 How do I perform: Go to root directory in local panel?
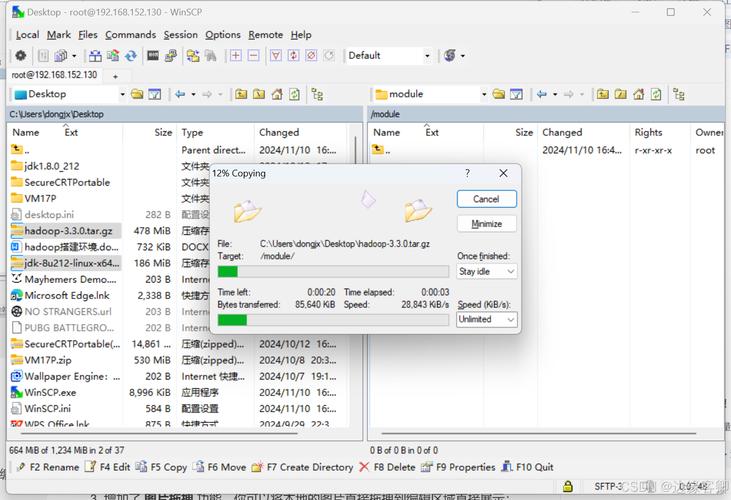[259, 94]
